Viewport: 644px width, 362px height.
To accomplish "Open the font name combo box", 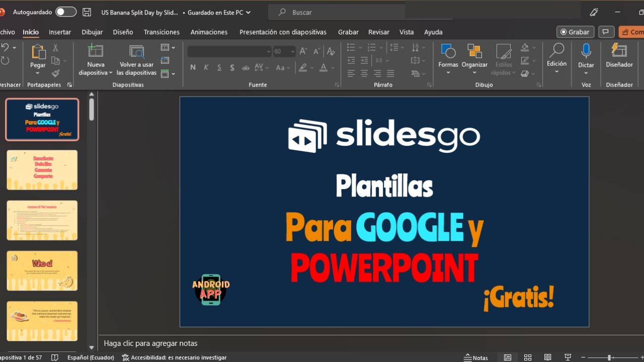I will [229, 51].
